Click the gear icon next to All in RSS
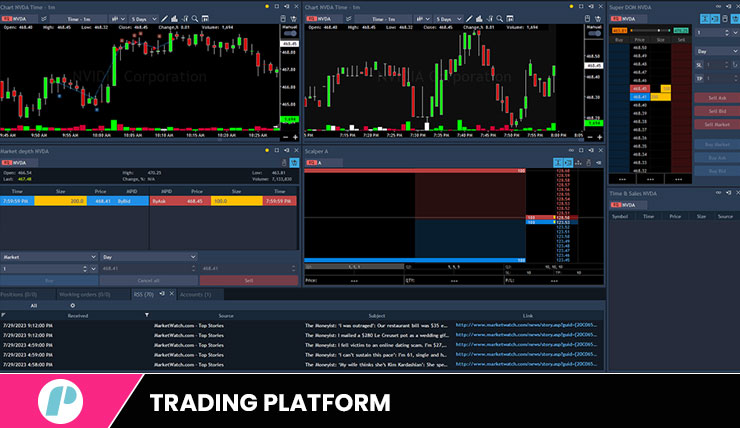 tap(73, 306)
